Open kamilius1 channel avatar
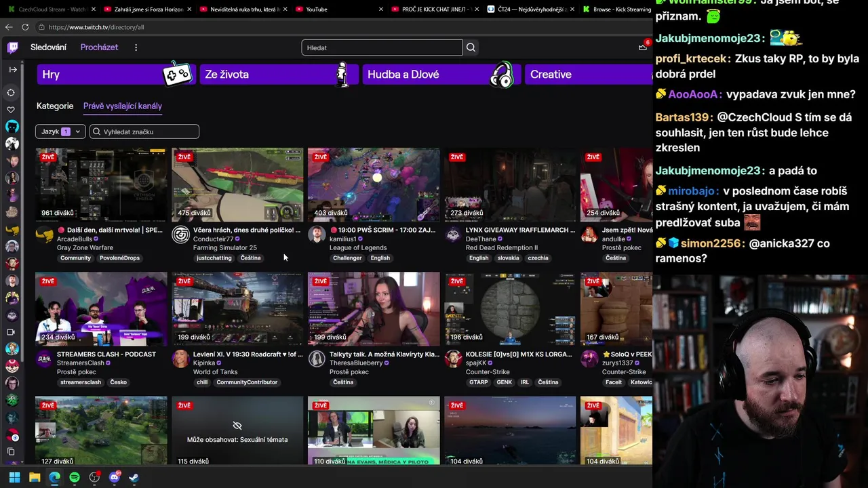868x488 pixels. pos(317,235)
